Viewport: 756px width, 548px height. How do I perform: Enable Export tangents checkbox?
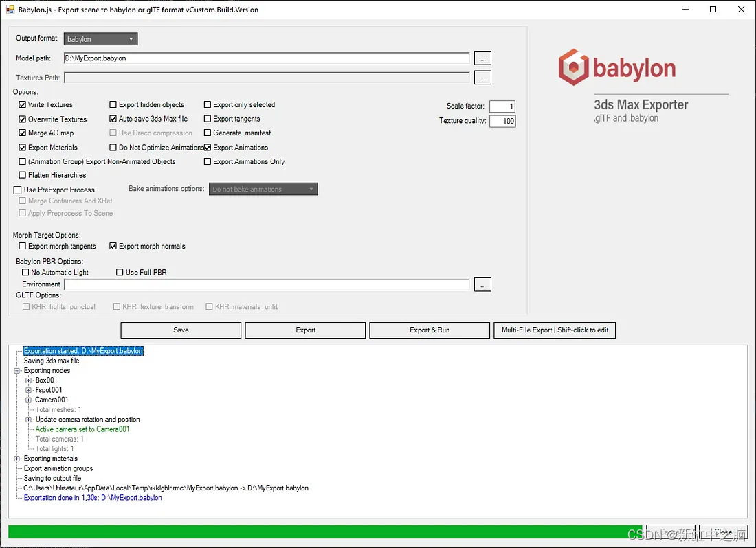point(208,119)
